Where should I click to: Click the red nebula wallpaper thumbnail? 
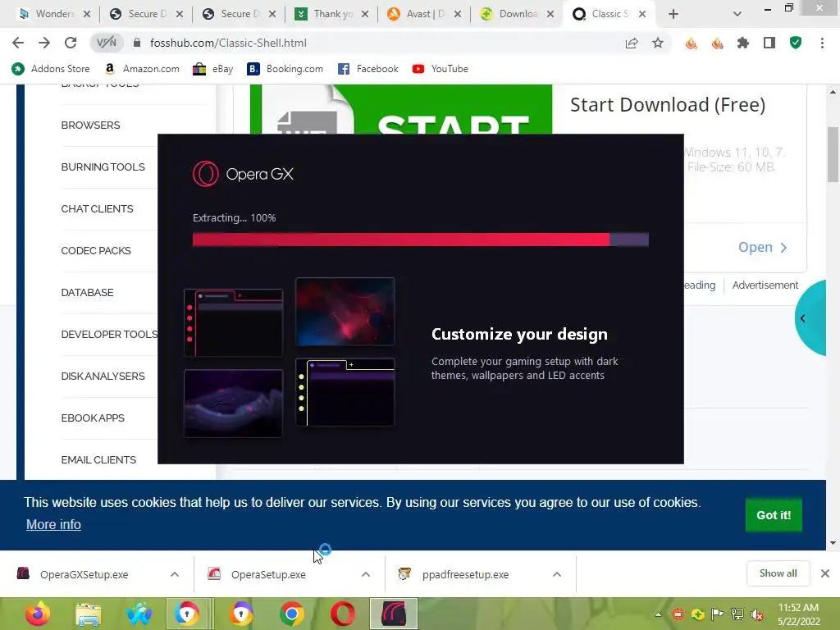click(345, 311)
